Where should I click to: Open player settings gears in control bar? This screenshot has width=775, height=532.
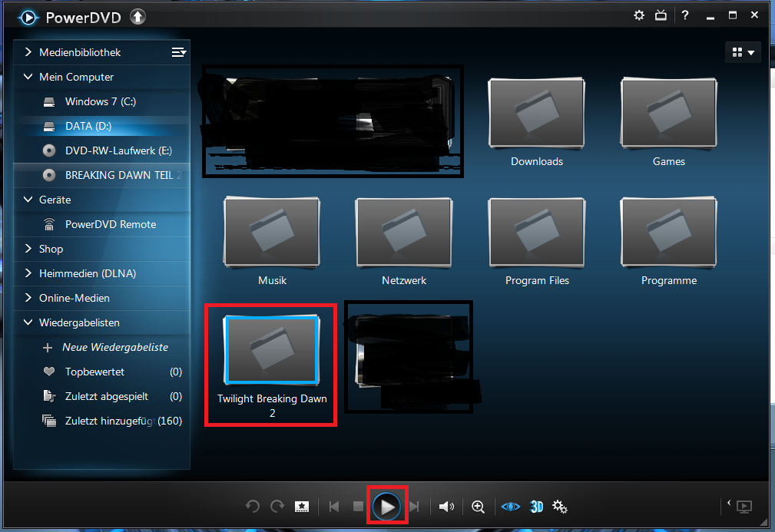560,507
